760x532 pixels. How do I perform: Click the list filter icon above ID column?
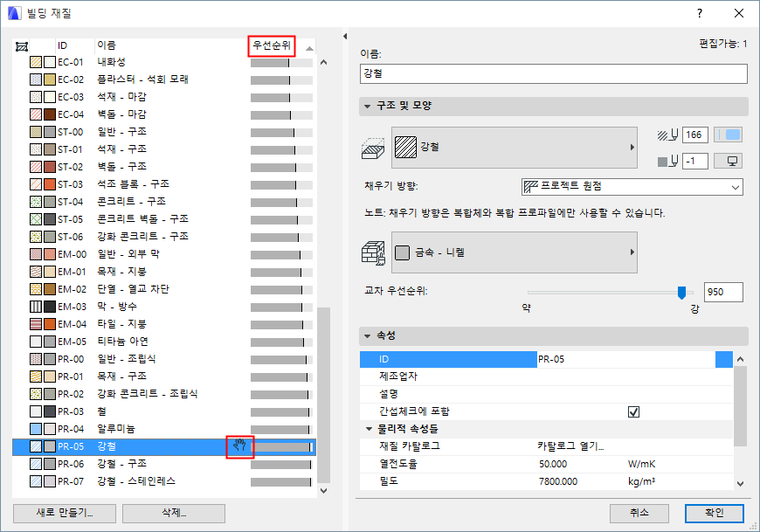click(22, 46)
